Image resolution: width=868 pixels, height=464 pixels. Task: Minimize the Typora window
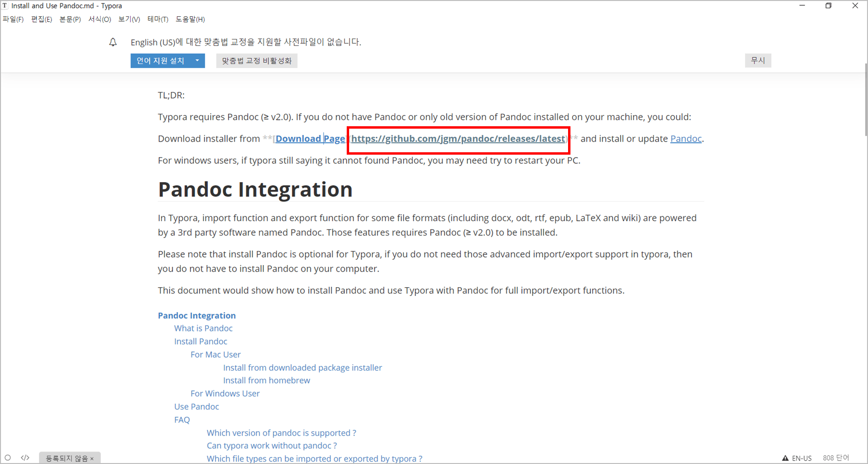pos(802,6)
